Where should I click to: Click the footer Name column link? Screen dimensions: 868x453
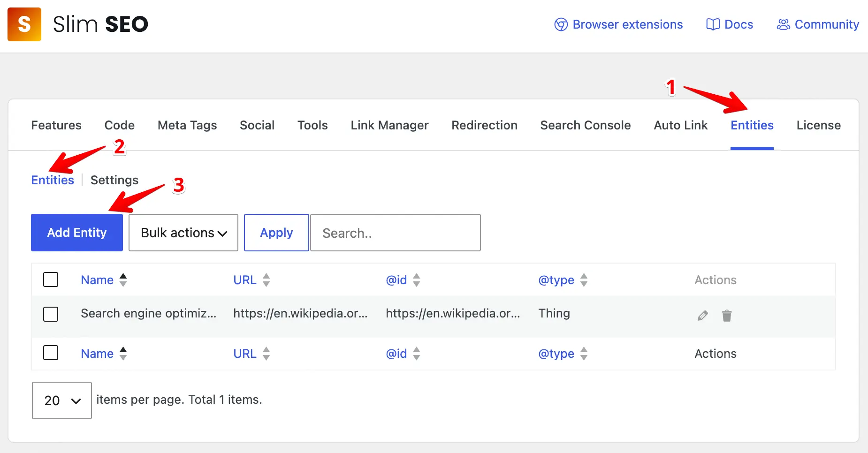tap(97, 354)
